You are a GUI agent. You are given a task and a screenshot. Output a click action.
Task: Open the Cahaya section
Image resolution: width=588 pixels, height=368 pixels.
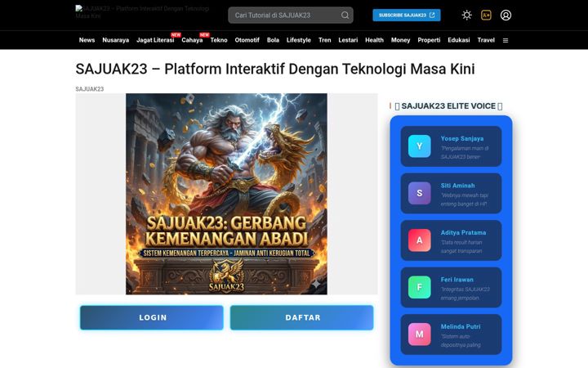(x=192, y=40)
